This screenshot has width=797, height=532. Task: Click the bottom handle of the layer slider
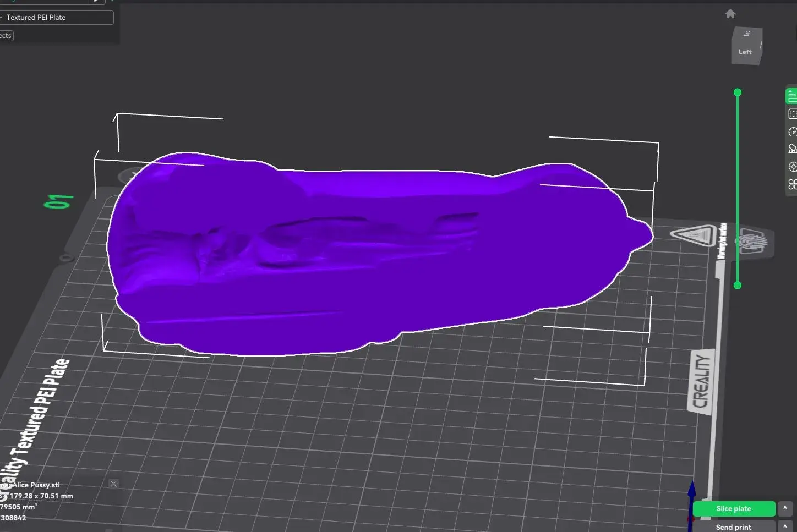[x=738, y=285]
